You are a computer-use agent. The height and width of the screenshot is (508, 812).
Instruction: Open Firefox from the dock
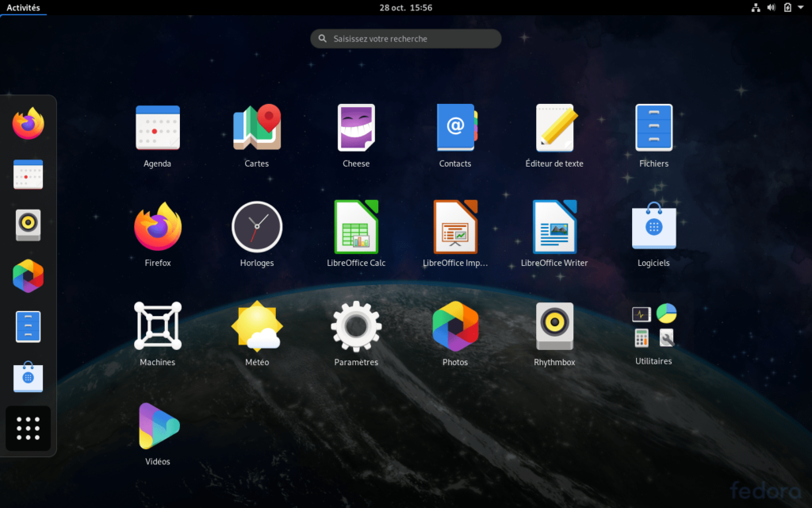[x=29, y=123]
